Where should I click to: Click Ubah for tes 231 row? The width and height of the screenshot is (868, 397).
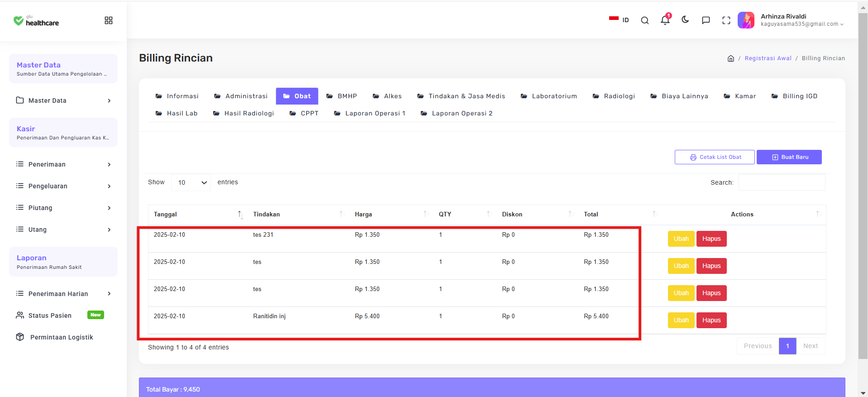(681, 239)
